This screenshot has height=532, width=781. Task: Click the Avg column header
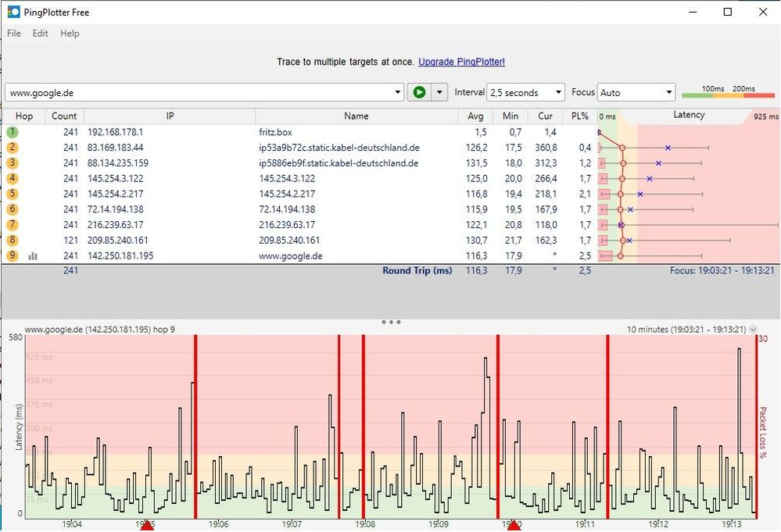pos(475,116)
